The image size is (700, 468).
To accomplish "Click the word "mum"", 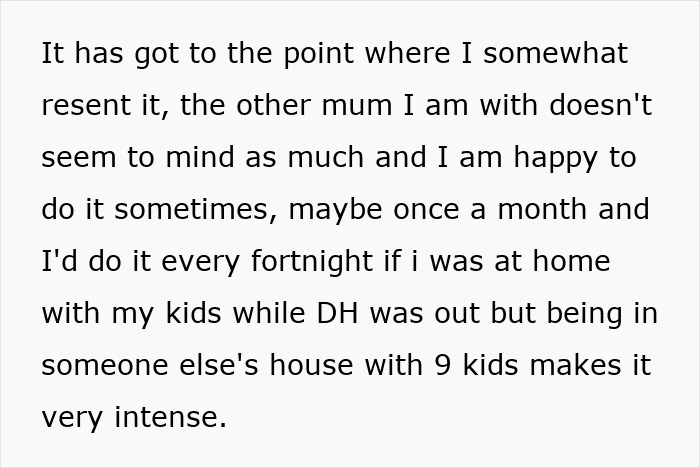I will 357,105.
